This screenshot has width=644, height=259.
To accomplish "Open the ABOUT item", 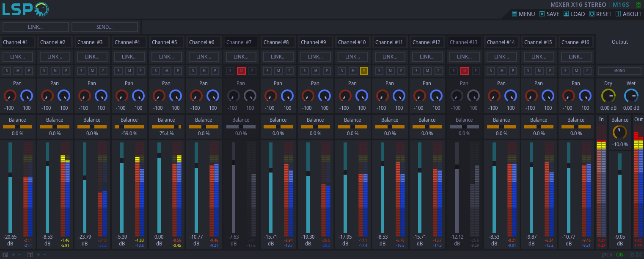I will pos(628,14).
